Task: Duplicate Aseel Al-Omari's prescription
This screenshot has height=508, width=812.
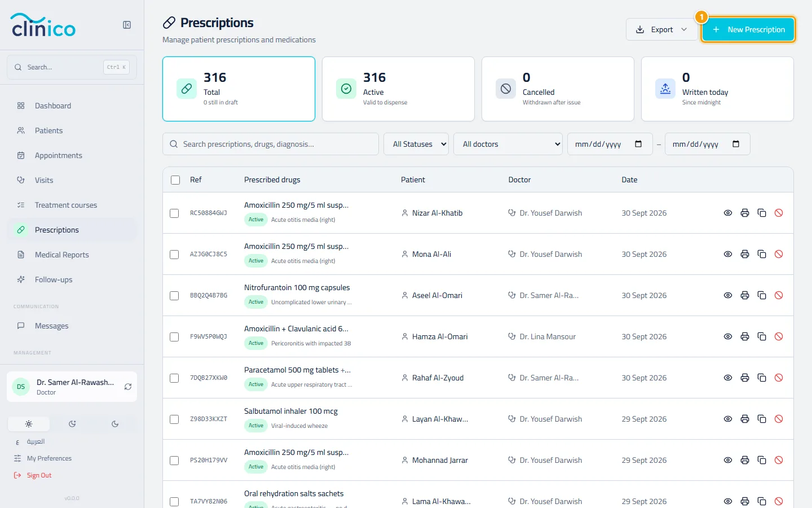Action: click(x=762, y=295)
